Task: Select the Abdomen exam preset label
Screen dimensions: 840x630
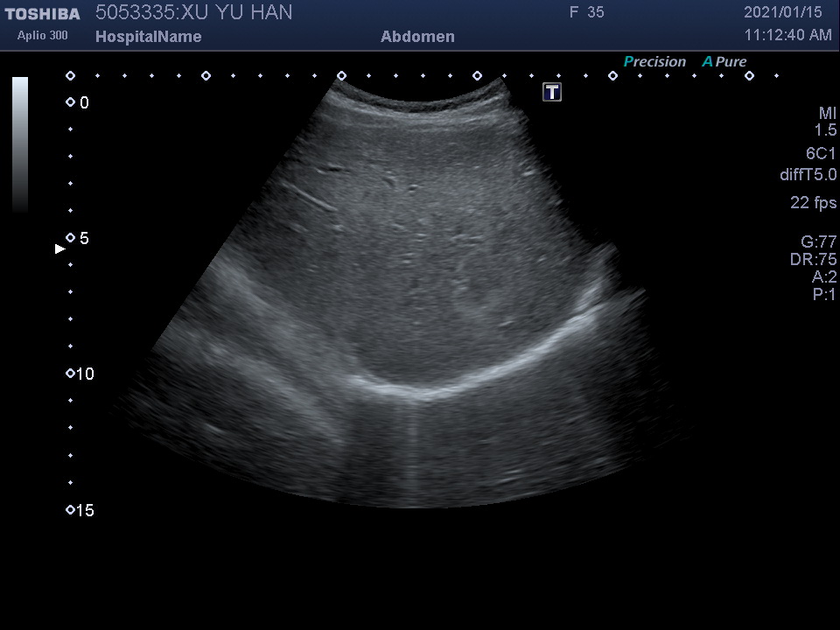Action: 417,37
